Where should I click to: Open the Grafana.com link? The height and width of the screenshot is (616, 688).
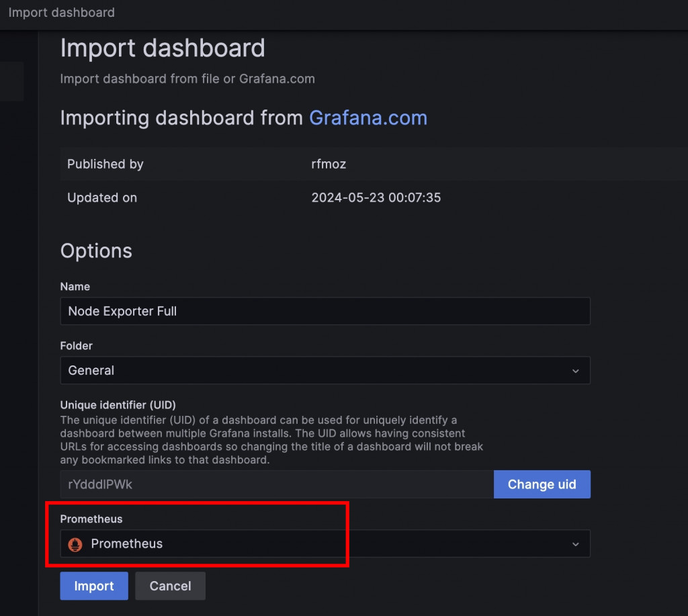tap(368, 118)
